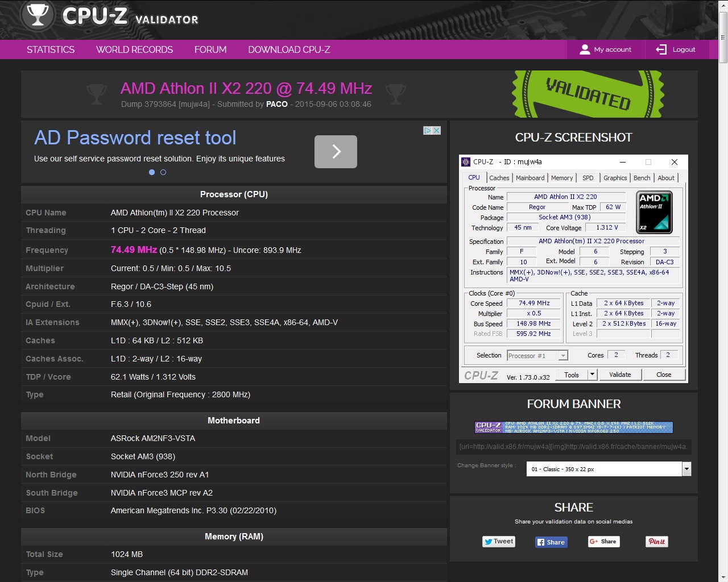Open Change Banner style dropdown
Viewport: 728px width, 582px height.
609,469
